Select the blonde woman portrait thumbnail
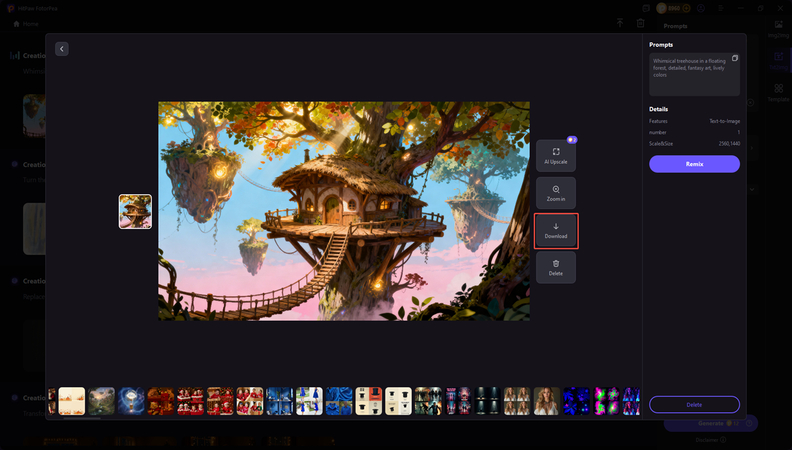The height and width of the screenshot is (450, 792). pyautogui.click(x=546, y=400)
